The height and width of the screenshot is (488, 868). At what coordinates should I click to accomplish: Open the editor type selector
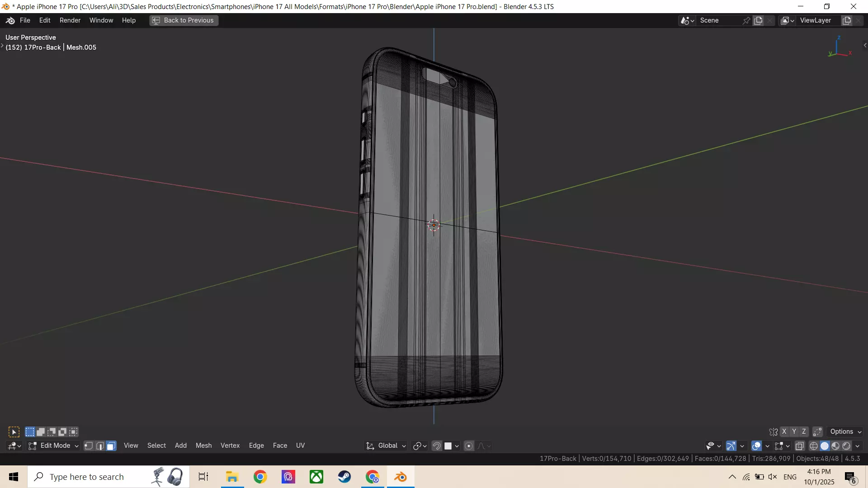14,446
